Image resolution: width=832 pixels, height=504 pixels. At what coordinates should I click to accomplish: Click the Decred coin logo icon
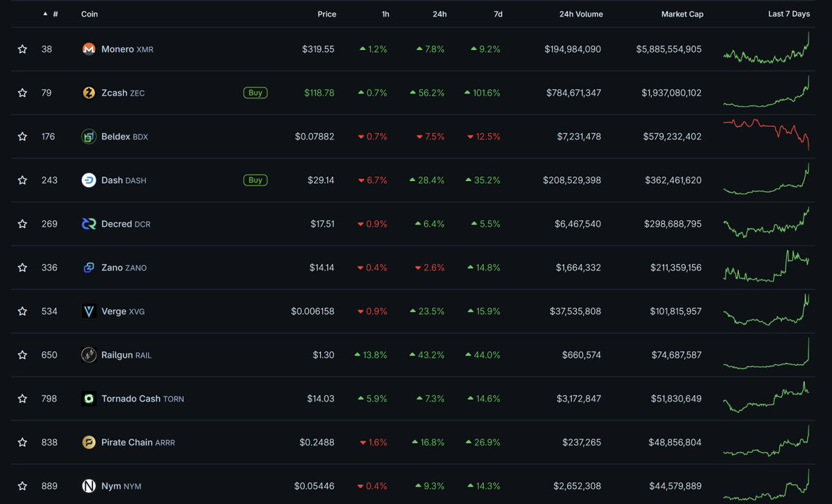click(89, 224)
